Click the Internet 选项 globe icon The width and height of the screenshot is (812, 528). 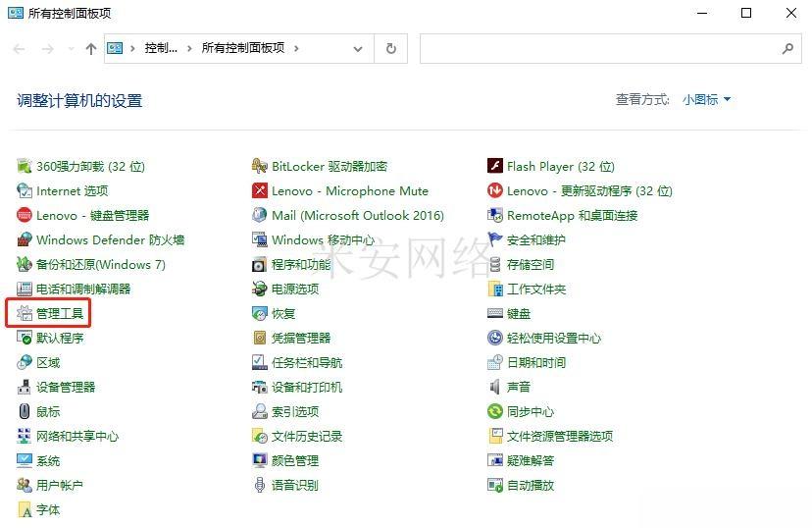pyautogui.click(x=25, y=190)
